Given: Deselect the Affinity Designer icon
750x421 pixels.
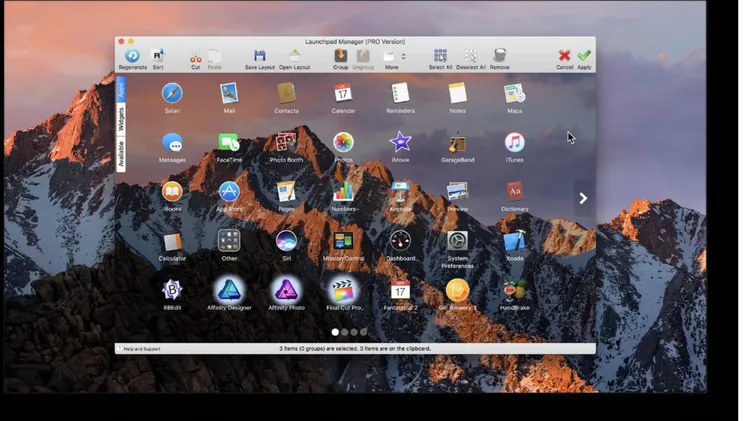Looking at the screenshot, I should (x=229, y=290).
